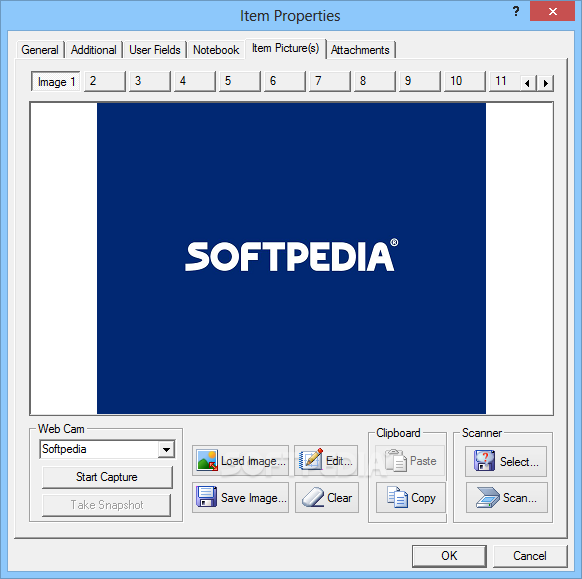Viewport: 582px width, 579px height.
Task: Open the Web Cam device dropdown
Action: [x=166, y=449]
